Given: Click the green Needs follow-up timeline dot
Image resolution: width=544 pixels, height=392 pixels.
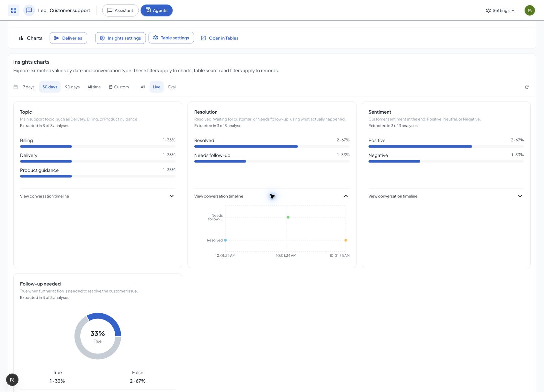Looking at the screenshot, I should [288, 217].
